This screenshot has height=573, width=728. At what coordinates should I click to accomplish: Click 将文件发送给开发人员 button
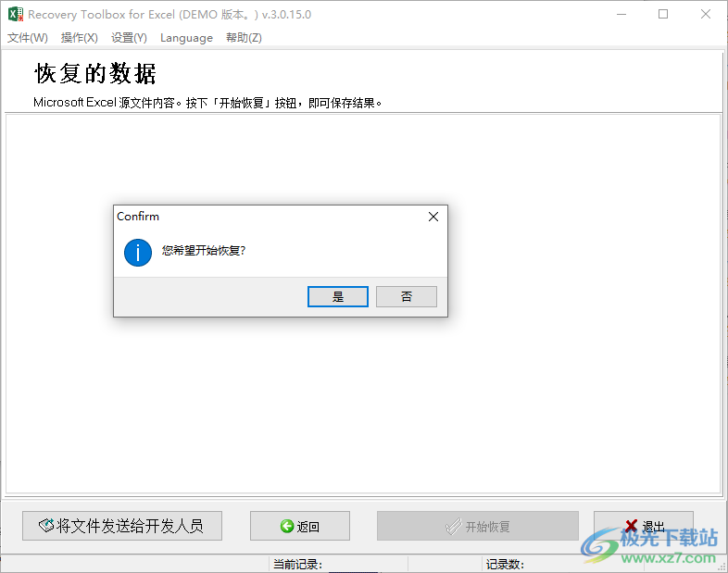(x=122, y=526)
